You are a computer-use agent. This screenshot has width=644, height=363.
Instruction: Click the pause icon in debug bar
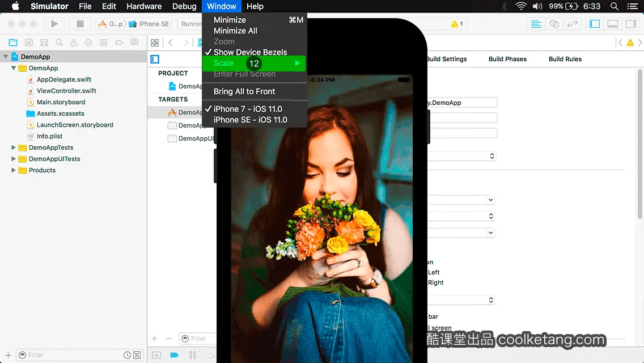(x=192, y=355)
